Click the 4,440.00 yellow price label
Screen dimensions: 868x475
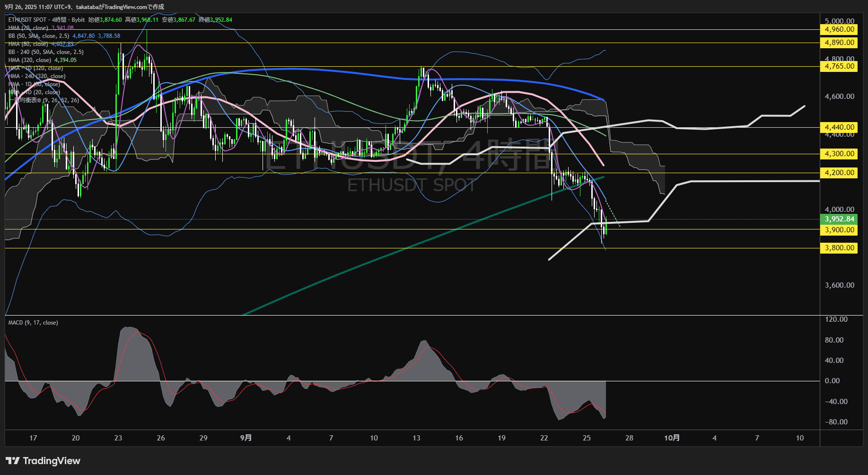839,127
